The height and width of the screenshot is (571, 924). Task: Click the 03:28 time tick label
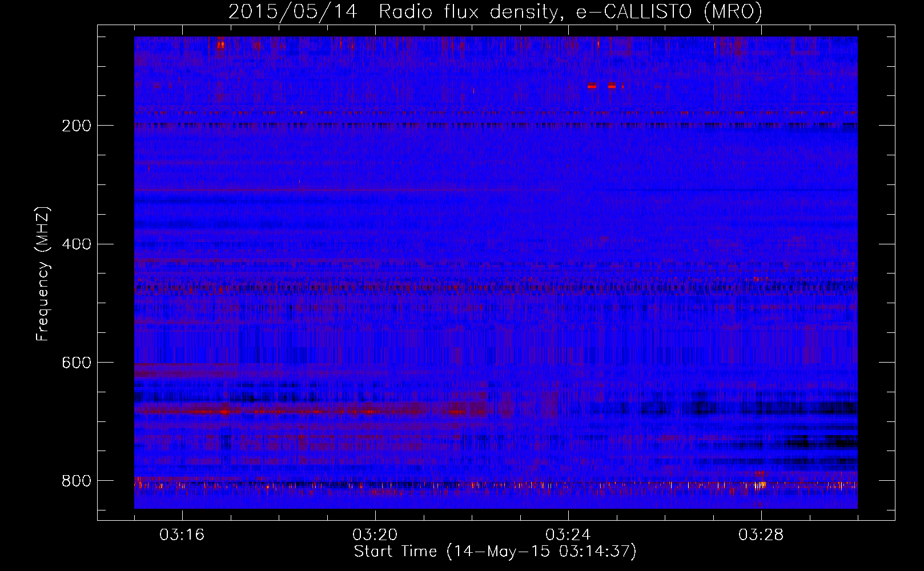[x=761, y=535]
